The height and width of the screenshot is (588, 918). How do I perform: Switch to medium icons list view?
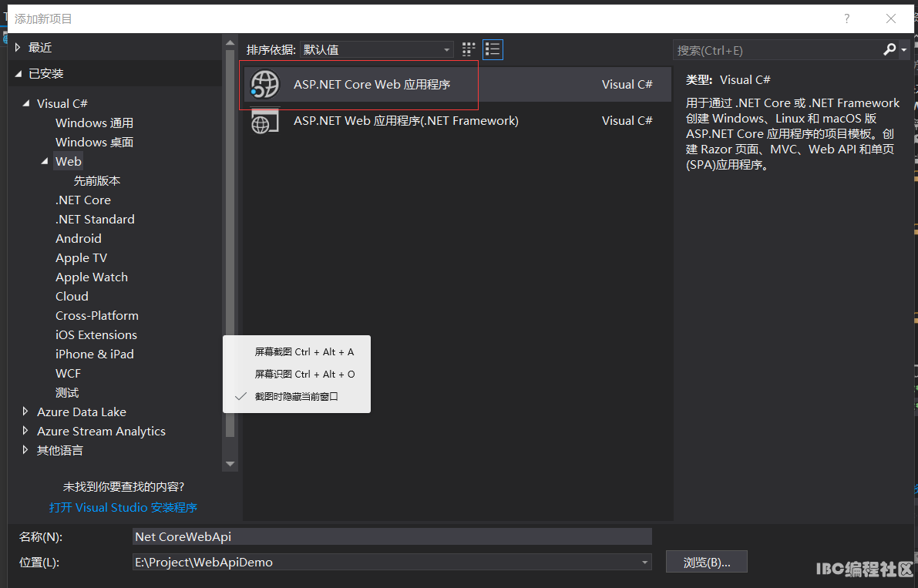pyautogui.click(x=493, y=50)
